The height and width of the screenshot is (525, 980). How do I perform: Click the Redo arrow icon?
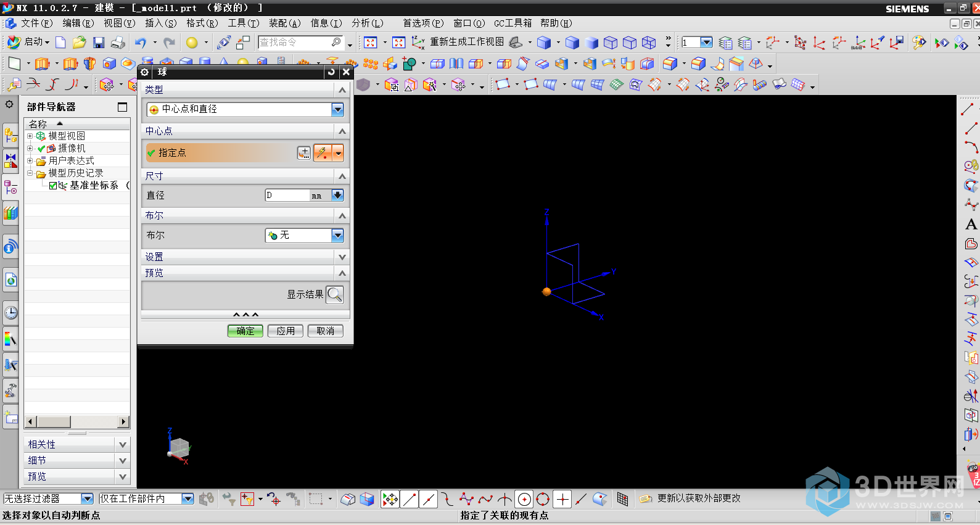click(170, 43)
